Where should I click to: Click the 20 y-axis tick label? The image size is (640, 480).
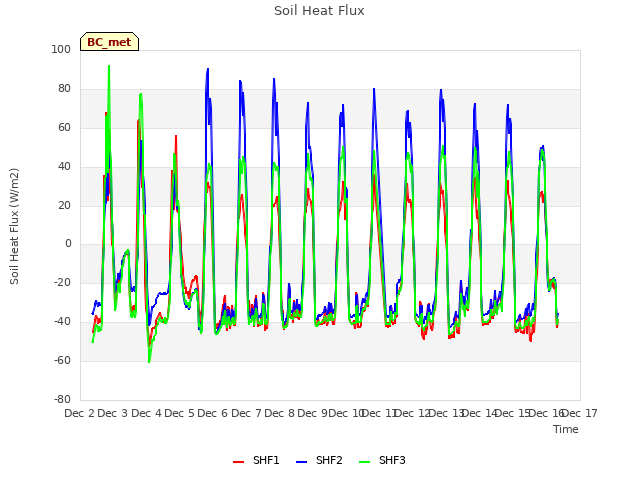point(64,205)
